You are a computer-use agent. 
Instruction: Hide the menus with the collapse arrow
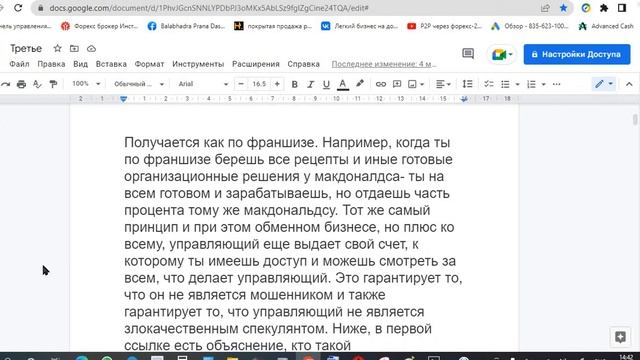coord(629,84)
